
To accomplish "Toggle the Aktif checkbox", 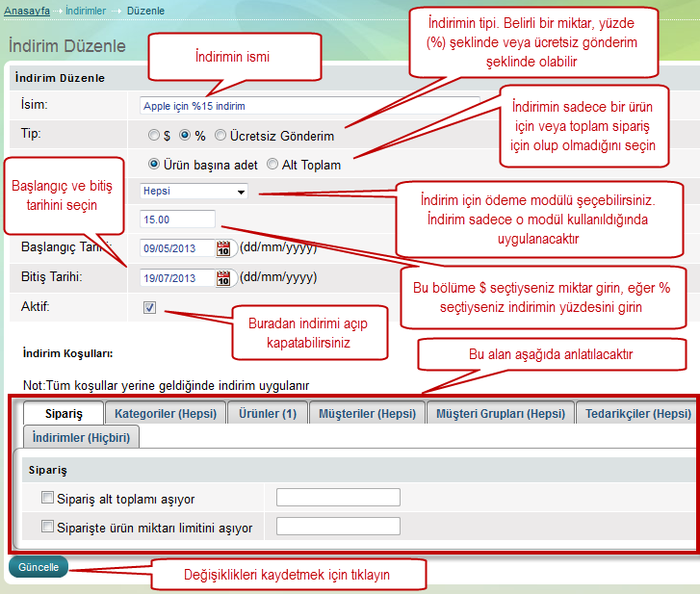I will tap(149, 308).
